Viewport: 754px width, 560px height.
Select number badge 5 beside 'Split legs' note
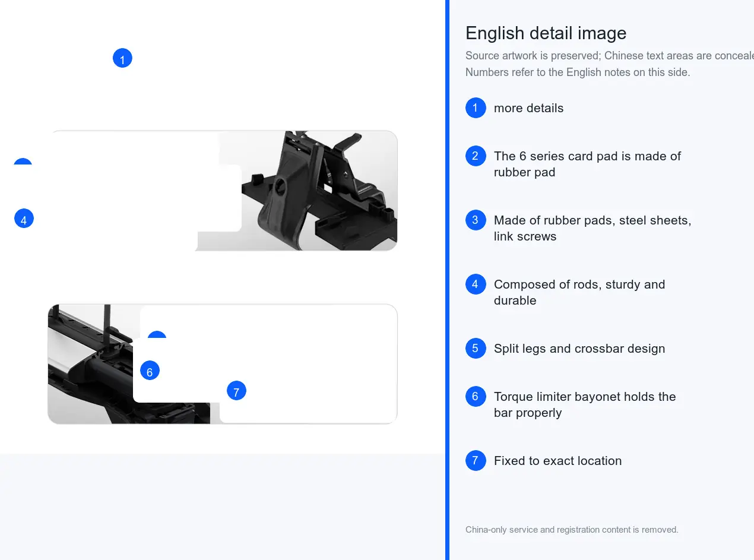pos(476,349)
